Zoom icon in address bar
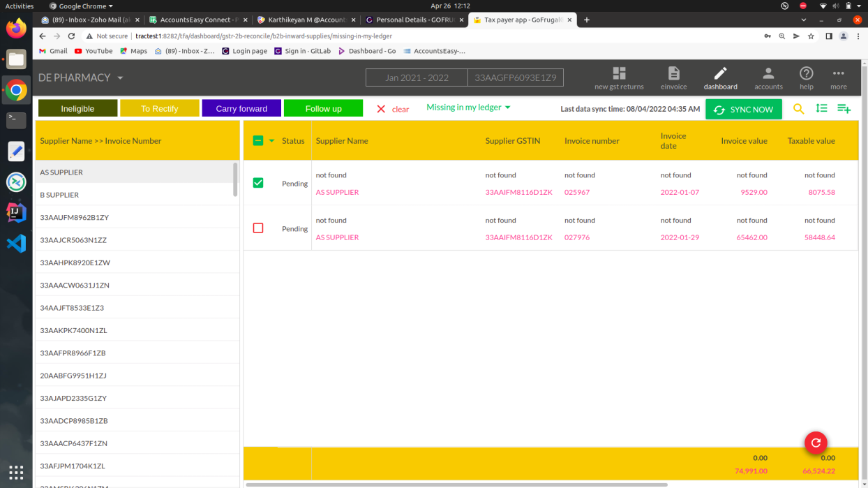Image resolution: width=868 pixels, height=488 pixels. coord(782,36)
